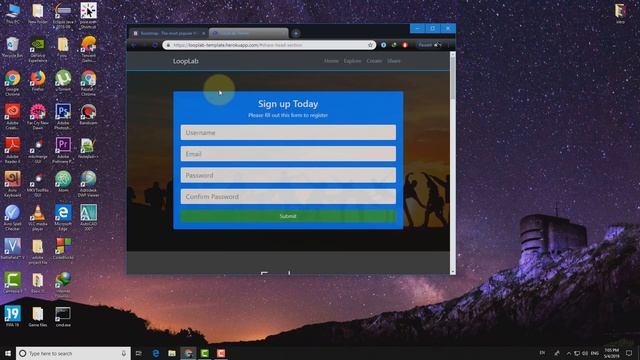Open the AutoCAD 2007 desktop shortcut
The width and height of the screenshot is (640, 360).
(x=89, y=218)
